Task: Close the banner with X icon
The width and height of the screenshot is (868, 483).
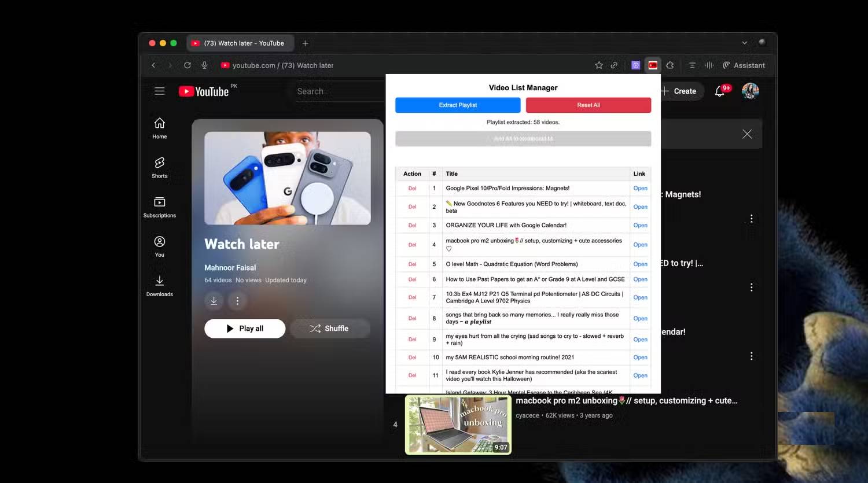Action: tap(747, 134)
